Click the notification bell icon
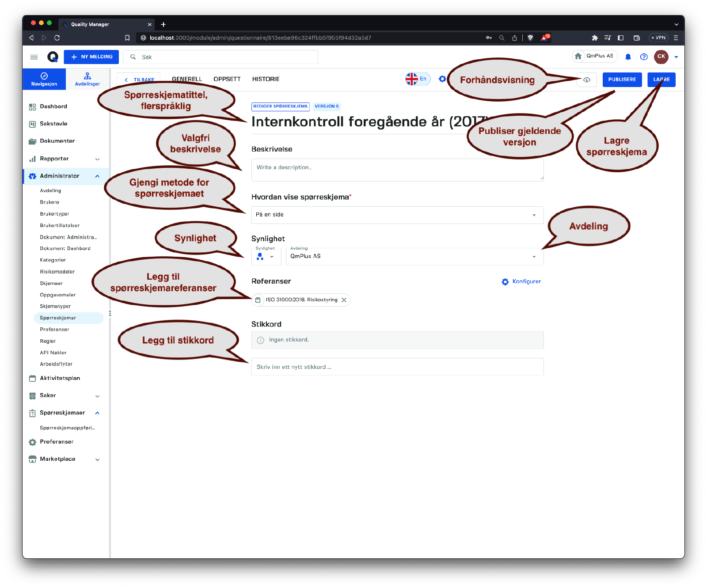 pyautogui.click(x=628, y=57)
